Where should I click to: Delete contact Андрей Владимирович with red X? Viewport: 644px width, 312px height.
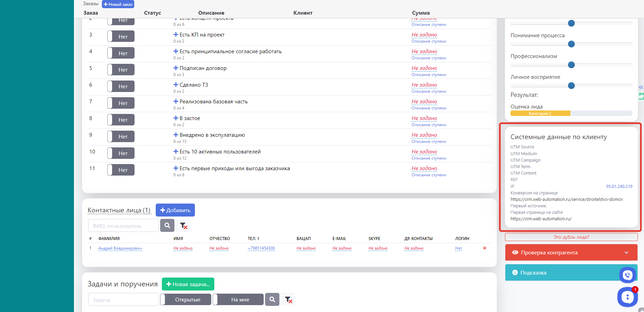pyautogui.click(x=485, y=248)
